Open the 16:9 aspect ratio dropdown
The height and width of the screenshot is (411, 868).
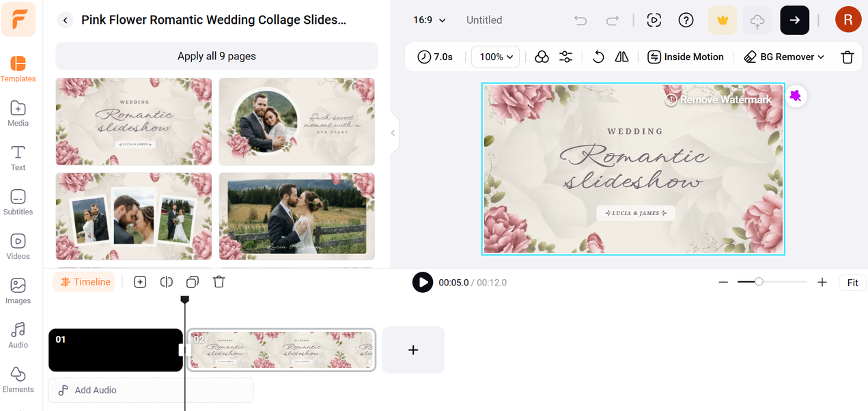tap(429, 20)
